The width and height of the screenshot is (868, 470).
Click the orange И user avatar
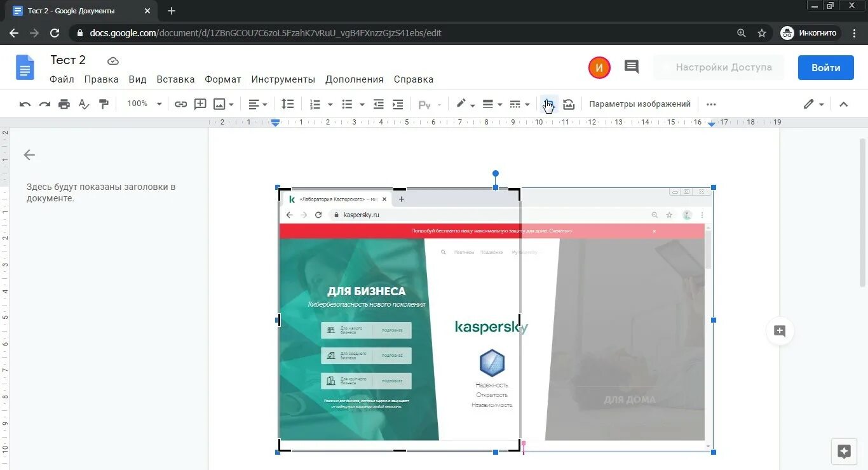click(599, 67)
